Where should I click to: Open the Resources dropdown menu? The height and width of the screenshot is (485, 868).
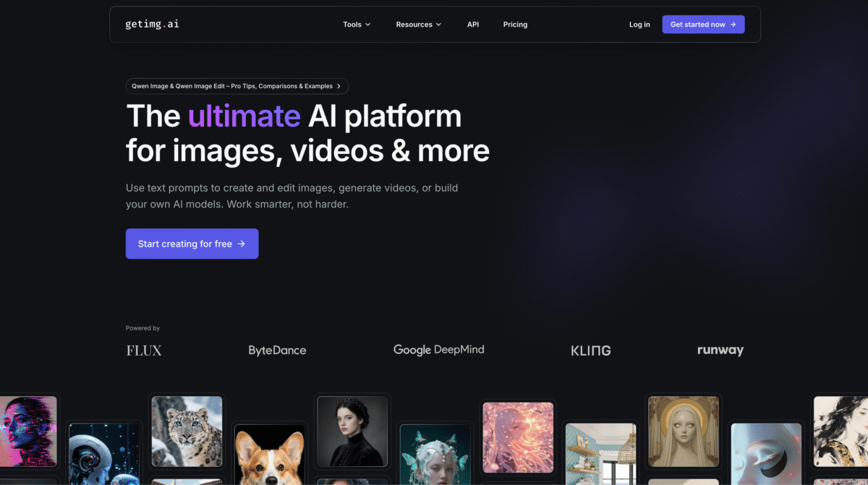418,25
